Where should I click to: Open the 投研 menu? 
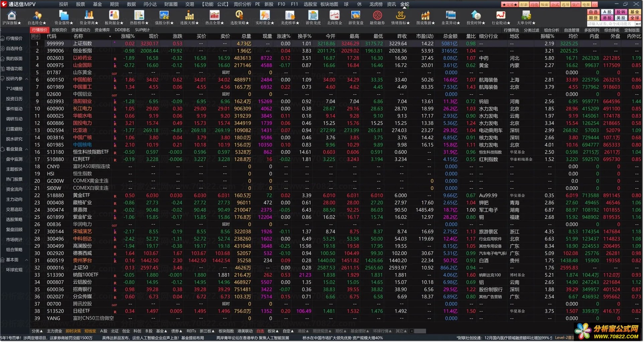(63, 4)
